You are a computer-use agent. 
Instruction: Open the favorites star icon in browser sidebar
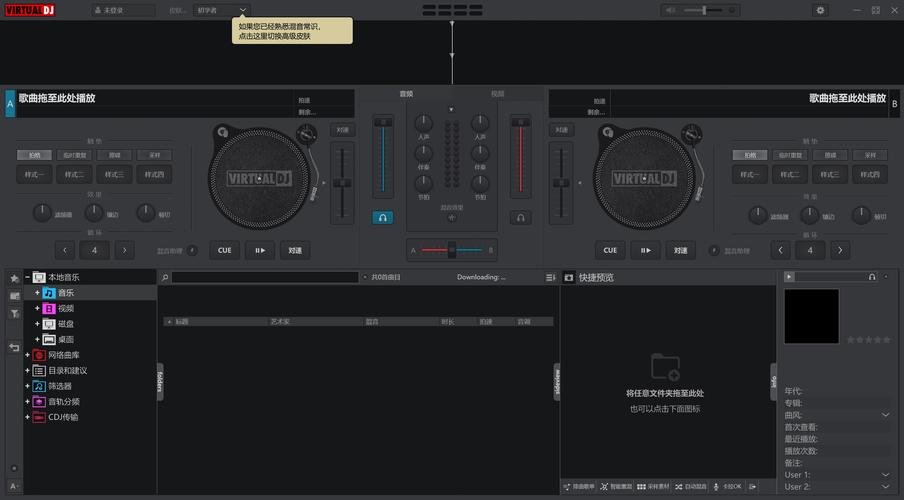pos(14,279)
